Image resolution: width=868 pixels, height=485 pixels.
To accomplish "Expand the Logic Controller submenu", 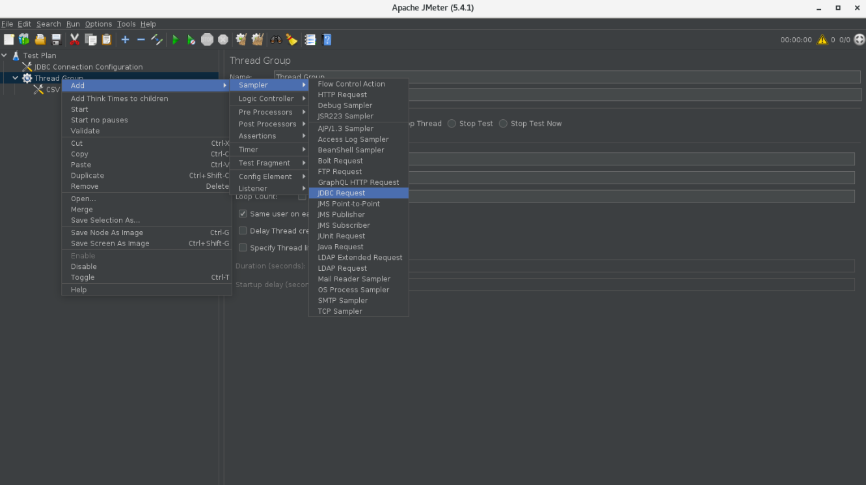I will coord(269,98).
